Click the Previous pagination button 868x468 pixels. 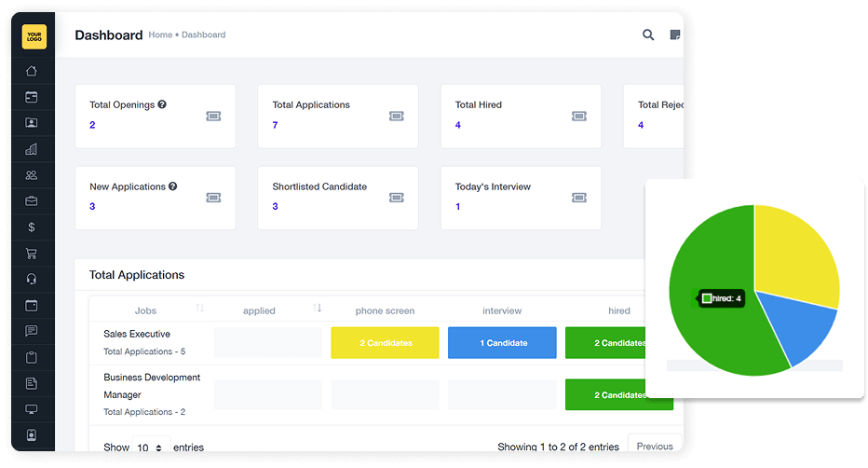coord(654,447)
